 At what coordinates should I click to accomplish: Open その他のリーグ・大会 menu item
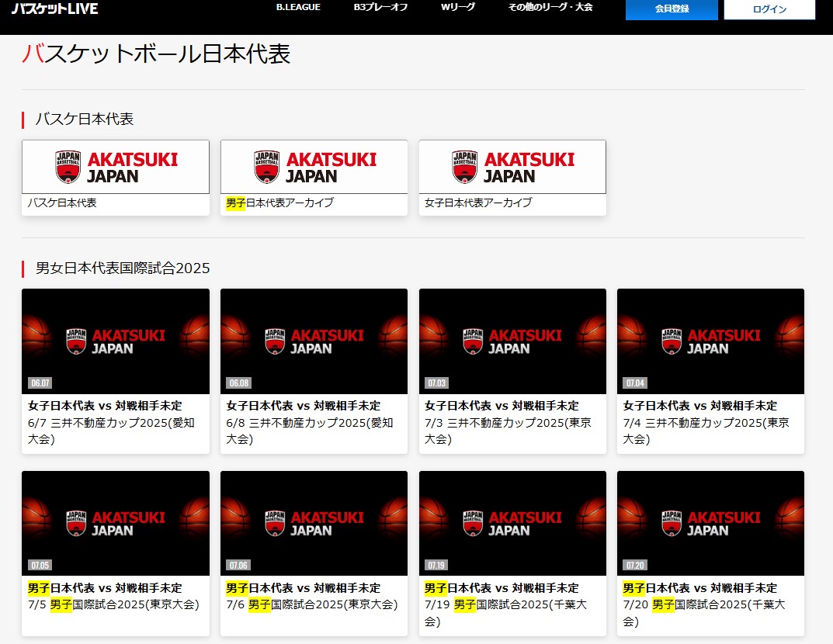coord(550,8)
